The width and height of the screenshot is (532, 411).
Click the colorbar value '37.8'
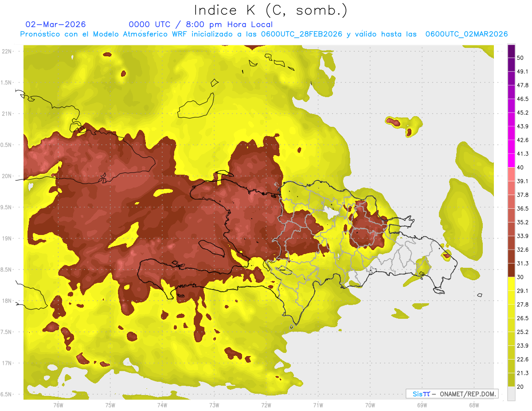tap(523, 195)
